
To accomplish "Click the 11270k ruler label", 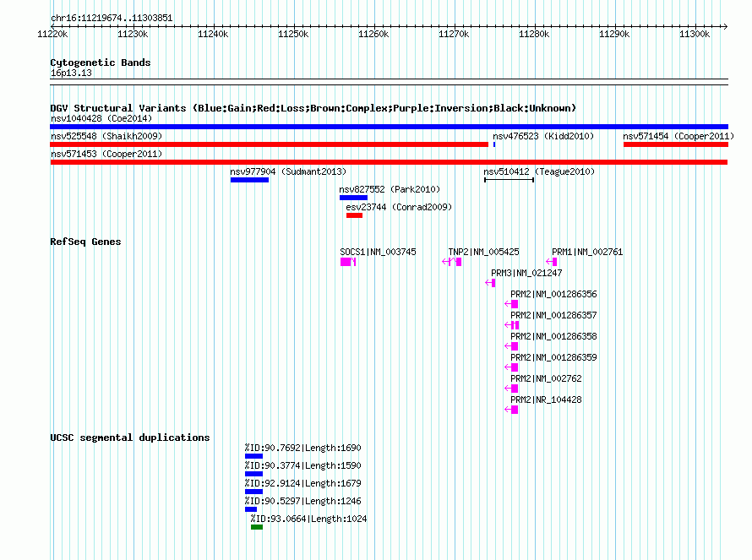I will (x=454, y=35).
